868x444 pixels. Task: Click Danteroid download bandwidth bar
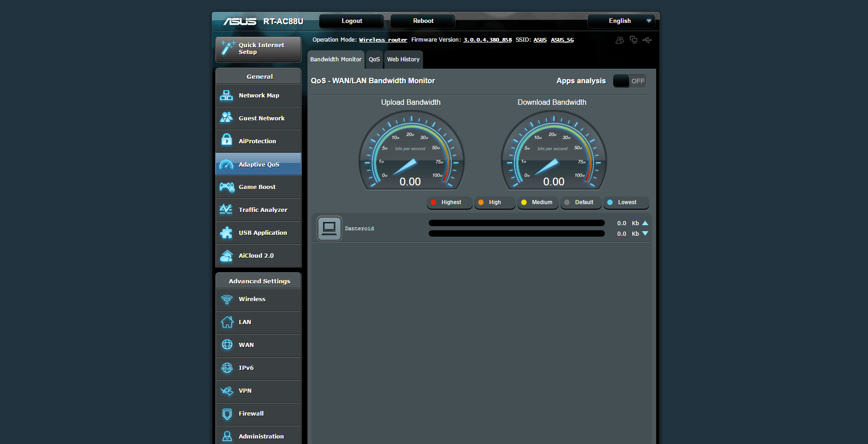[517, 233]
